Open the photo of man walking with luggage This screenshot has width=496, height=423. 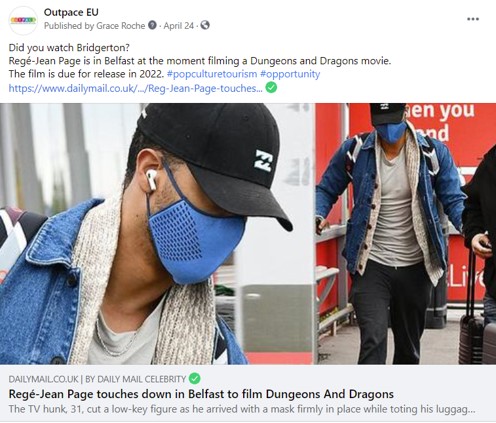(x=406, y=234)
